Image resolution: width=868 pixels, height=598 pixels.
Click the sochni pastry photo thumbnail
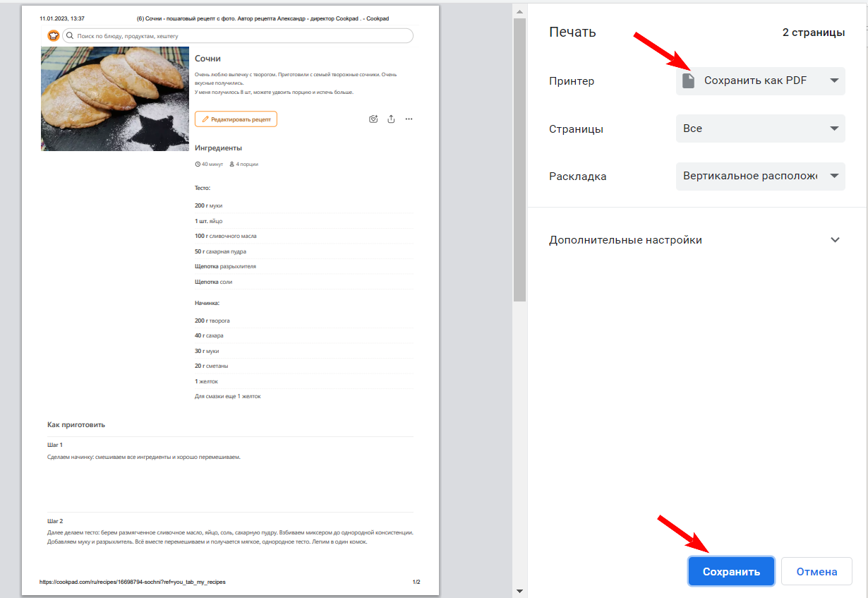click(116, 98)
